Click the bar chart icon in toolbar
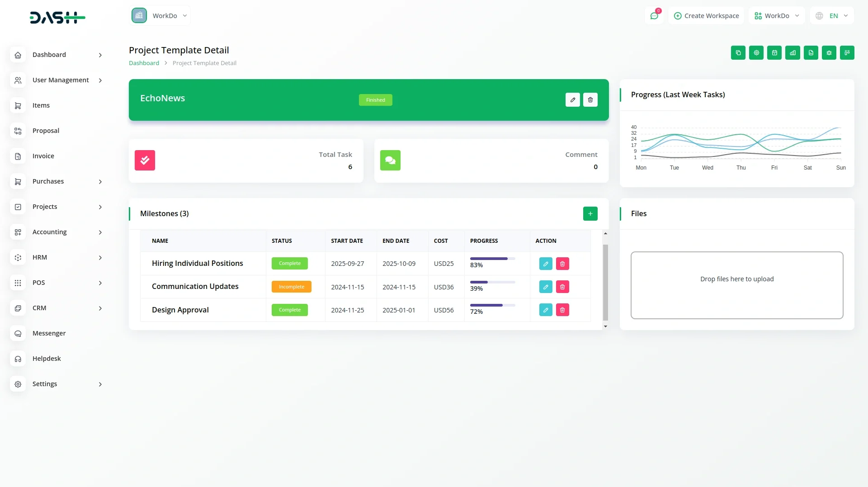This screenshot has width=868, height=487. point(793,53)
